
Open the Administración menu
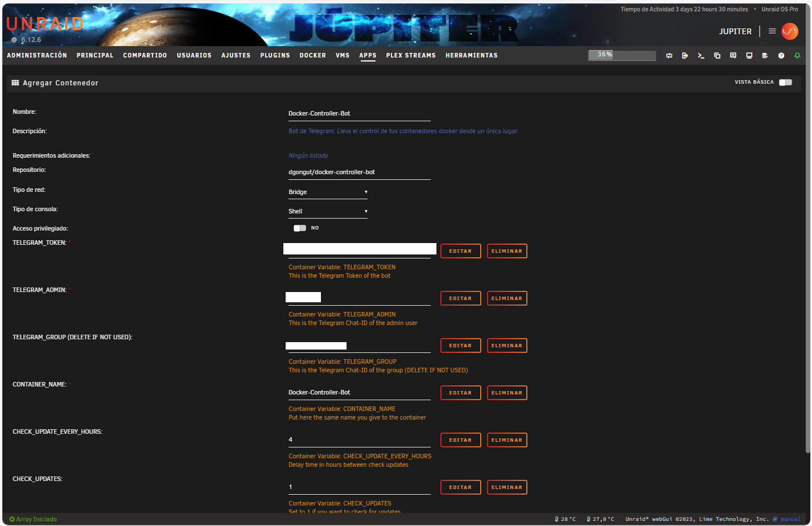(37, 55)
